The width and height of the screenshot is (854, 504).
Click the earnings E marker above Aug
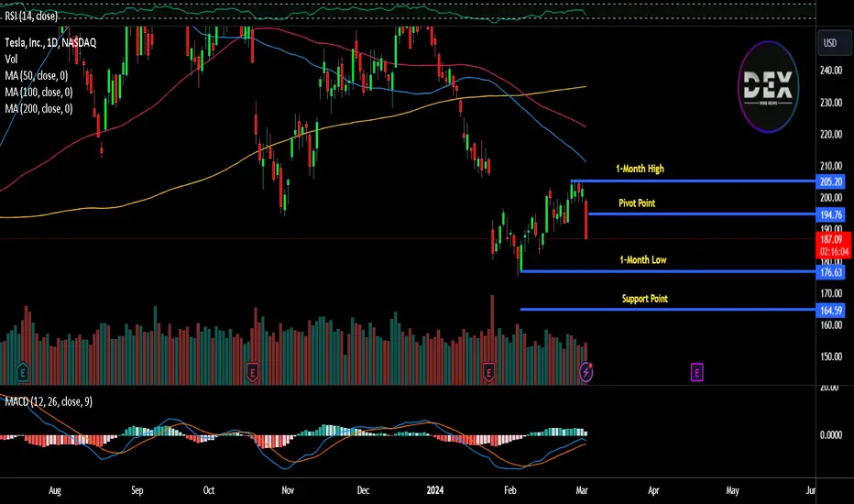(x=22, y=373)
